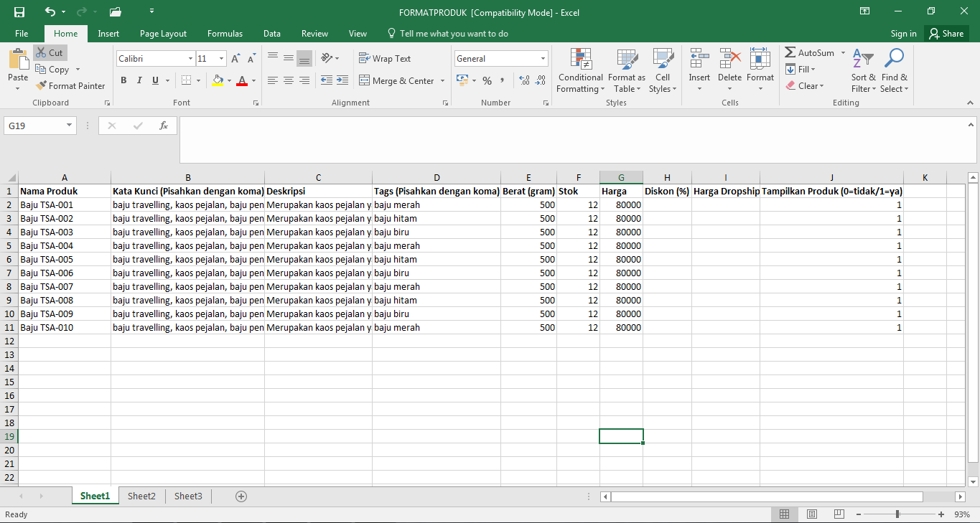Toggle align text left

click(x=273, y=80)
